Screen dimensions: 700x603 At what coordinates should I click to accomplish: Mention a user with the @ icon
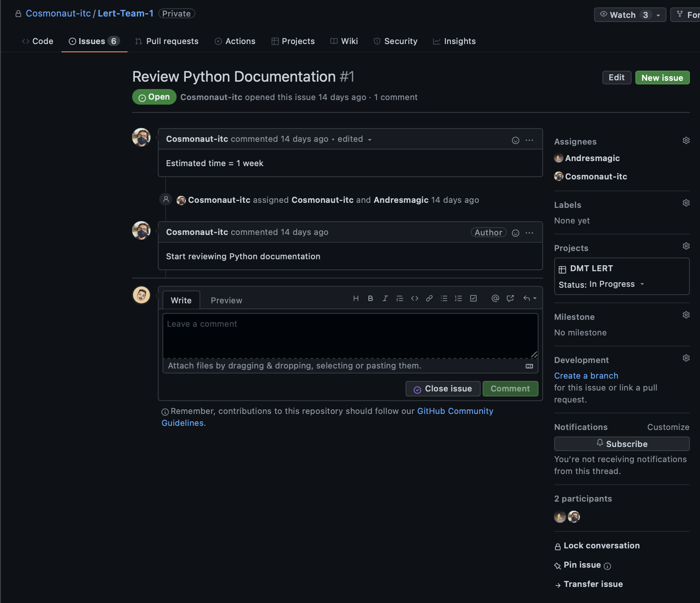coord(495,298)
